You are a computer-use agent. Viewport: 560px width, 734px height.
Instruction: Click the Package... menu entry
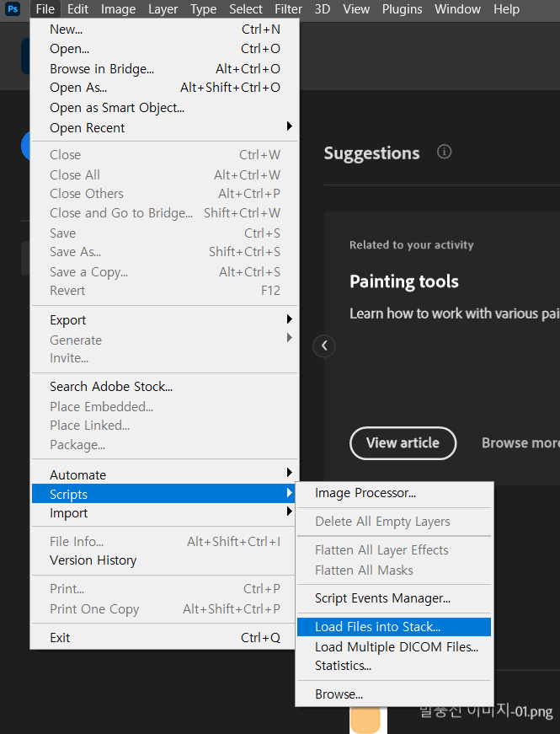pos(165,445)
